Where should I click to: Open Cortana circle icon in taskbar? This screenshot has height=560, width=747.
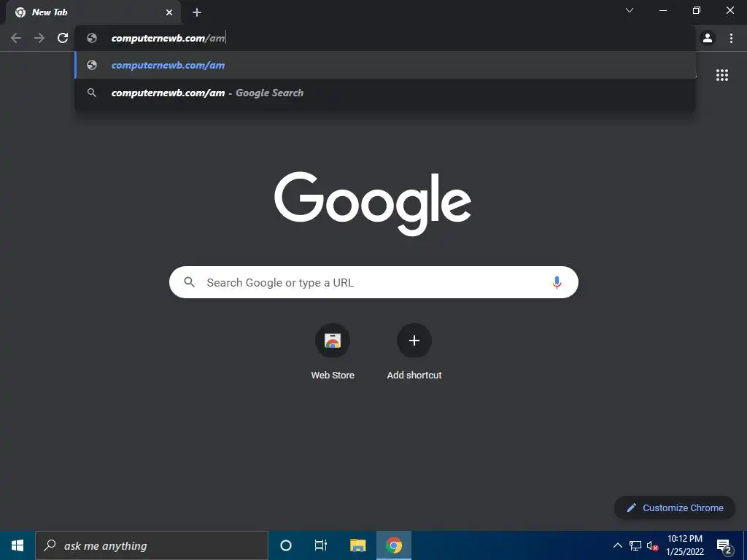click(x=286, y=545)
